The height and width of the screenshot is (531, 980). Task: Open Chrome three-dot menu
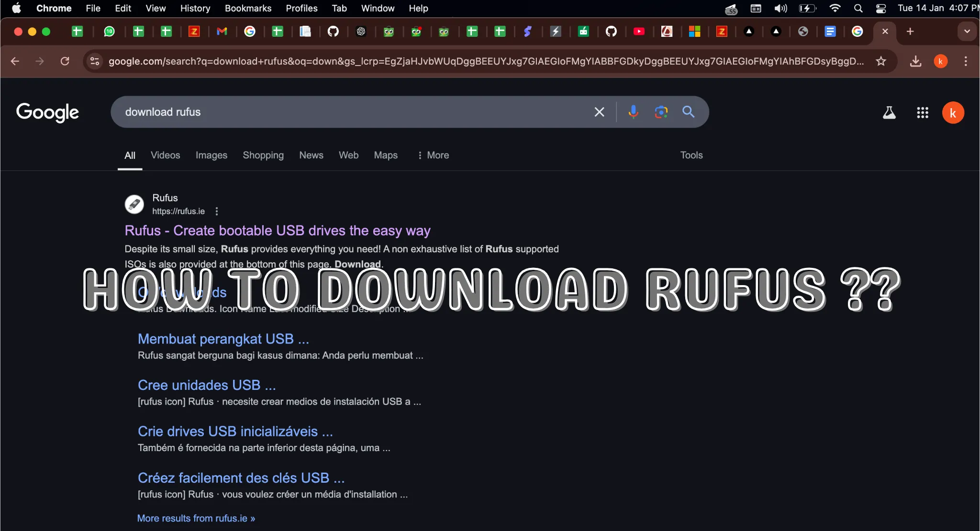tap(966, 61)
